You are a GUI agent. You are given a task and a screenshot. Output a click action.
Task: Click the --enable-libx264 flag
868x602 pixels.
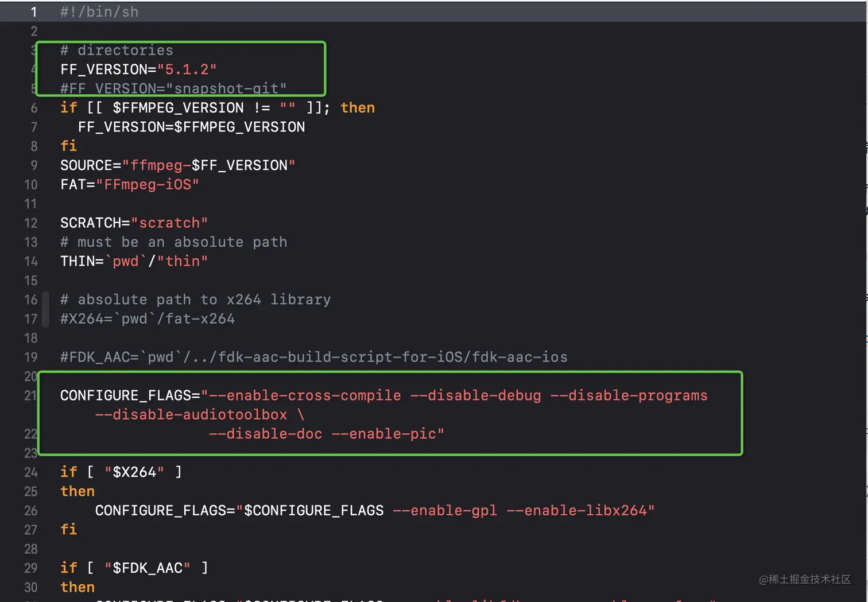coord(576,511)
